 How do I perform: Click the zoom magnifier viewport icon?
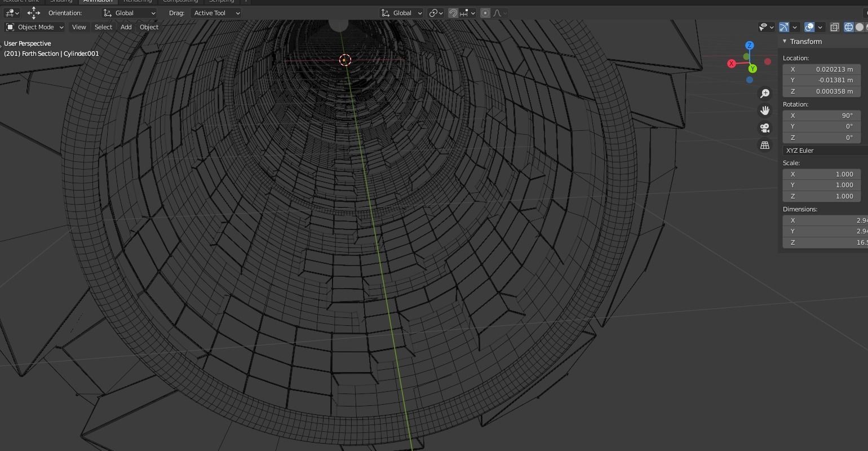tap(765, 93)
